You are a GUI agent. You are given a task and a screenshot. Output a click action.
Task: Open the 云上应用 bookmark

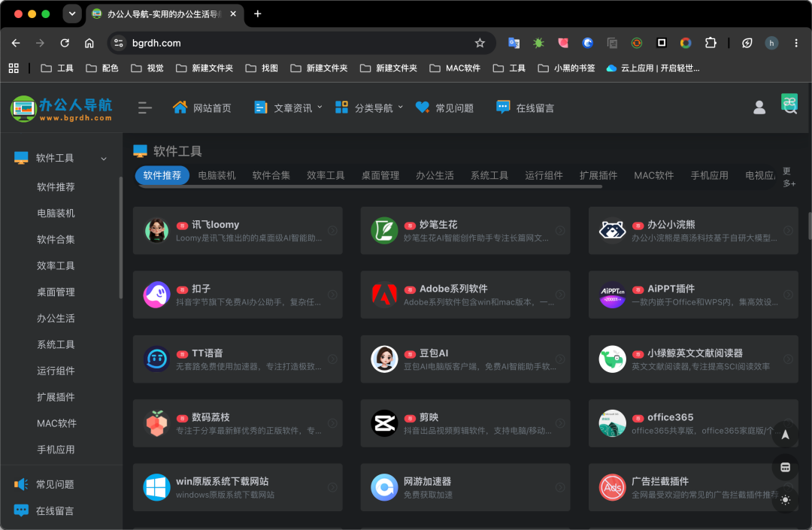click(653, 68)
